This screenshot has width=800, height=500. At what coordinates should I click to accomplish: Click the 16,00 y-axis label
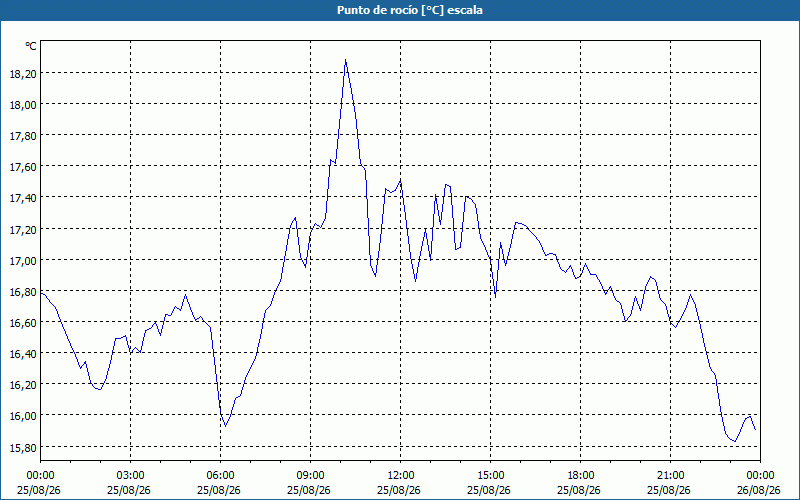pos(23,416)
